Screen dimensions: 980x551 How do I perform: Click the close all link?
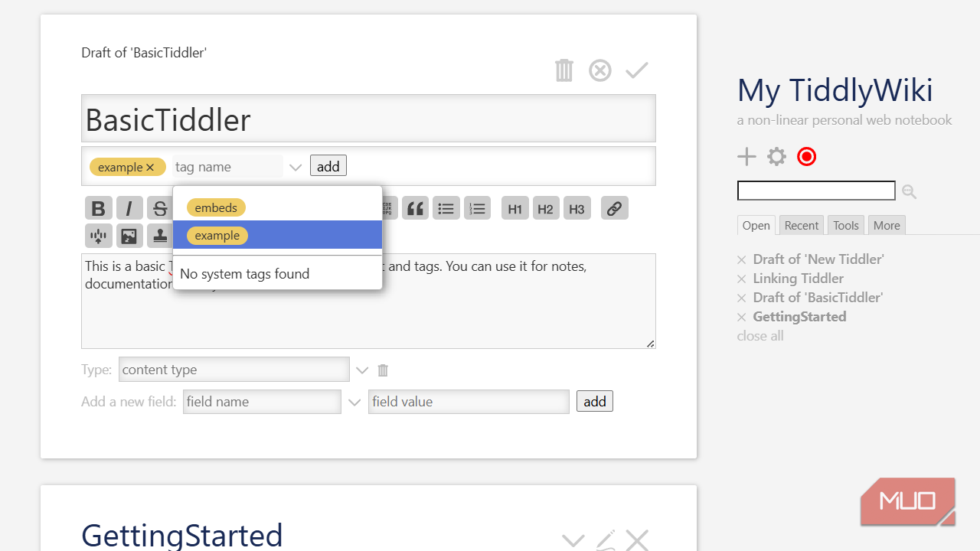pos(760,336)
